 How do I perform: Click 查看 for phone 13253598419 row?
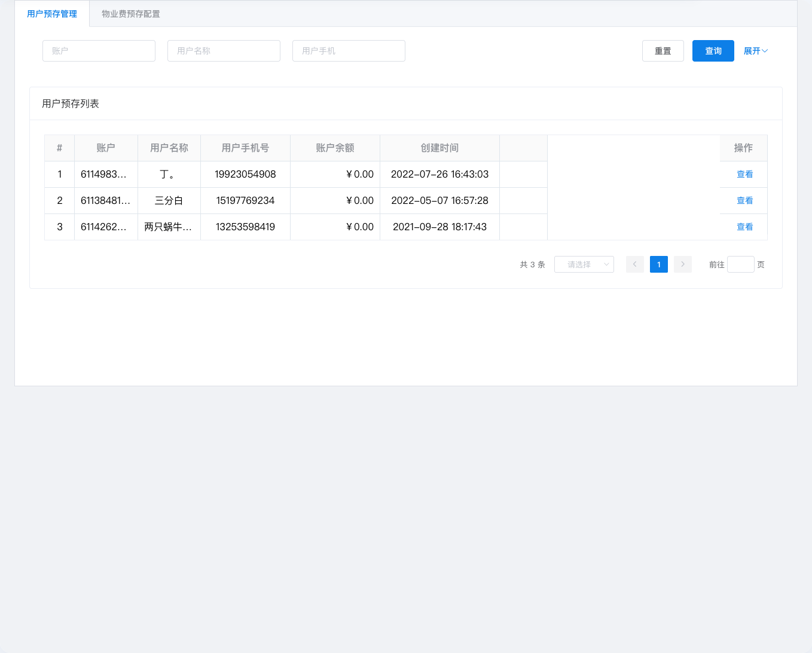(744, 227)
